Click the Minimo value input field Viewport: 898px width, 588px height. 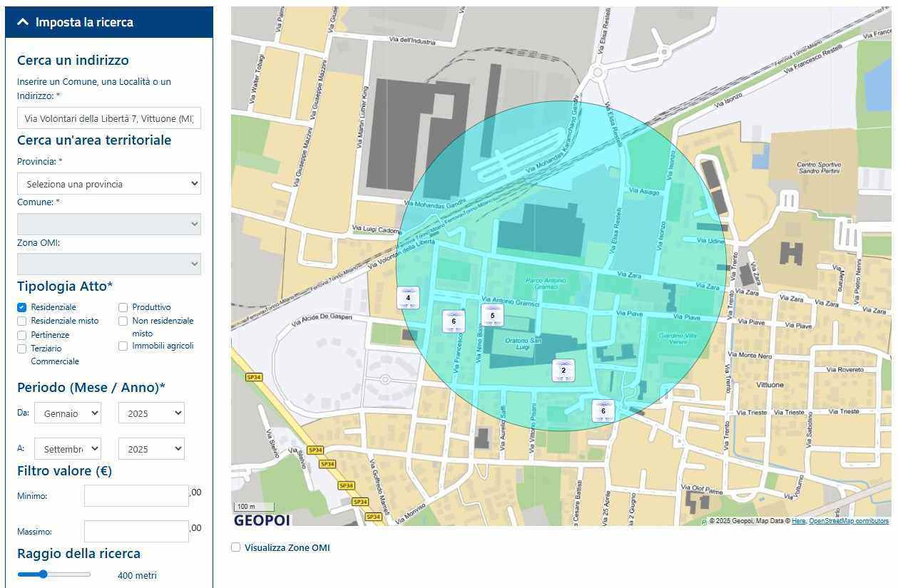tap(136, 496)
